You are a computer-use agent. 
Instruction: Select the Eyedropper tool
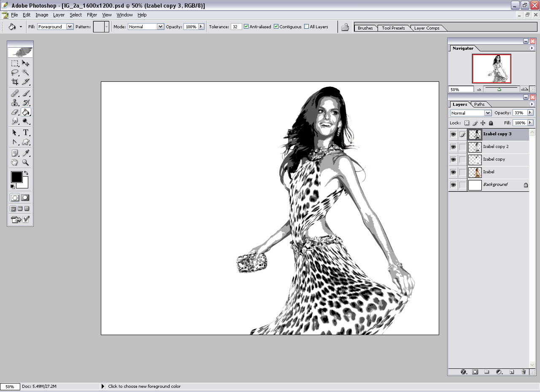26,153
